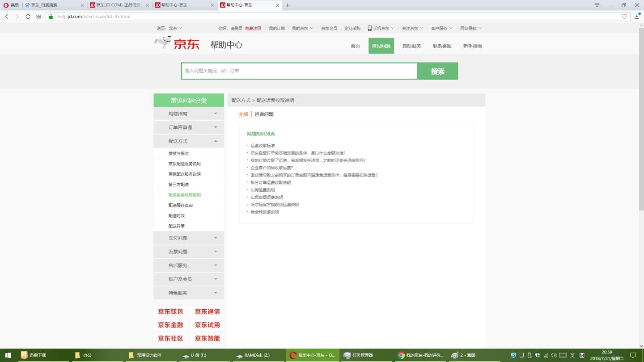The width and height of the screenshot is (644, 362).
Task: Click the volume icon in system tray
Action: tap(554, 355)
